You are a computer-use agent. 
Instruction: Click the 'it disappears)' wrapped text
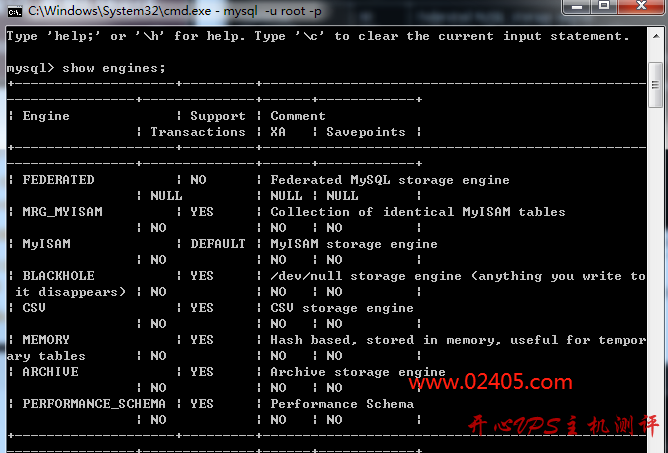pos(70,292)
